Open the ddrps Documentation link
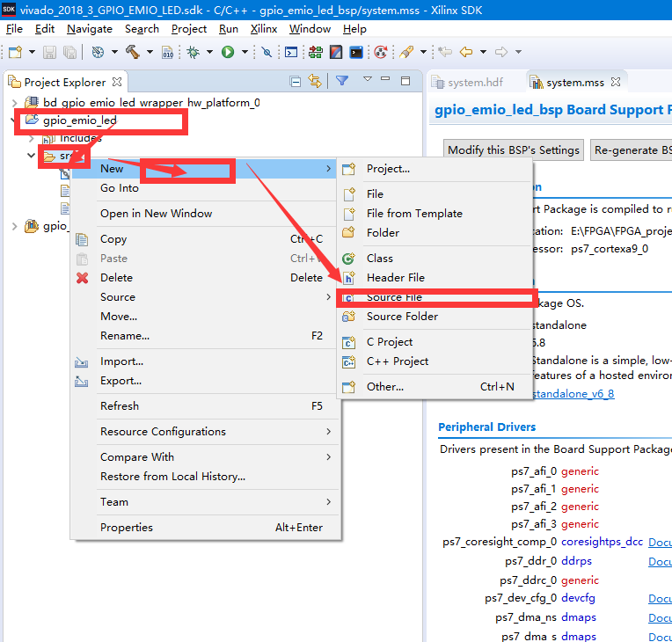The width and height of the screenshot is (672, 642). tap(660, 561)
